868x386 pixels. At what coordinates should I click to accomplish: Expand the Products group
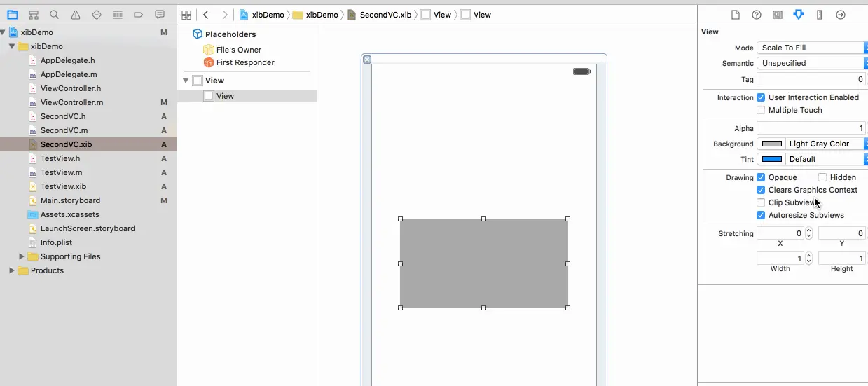[x=12, y=270]
